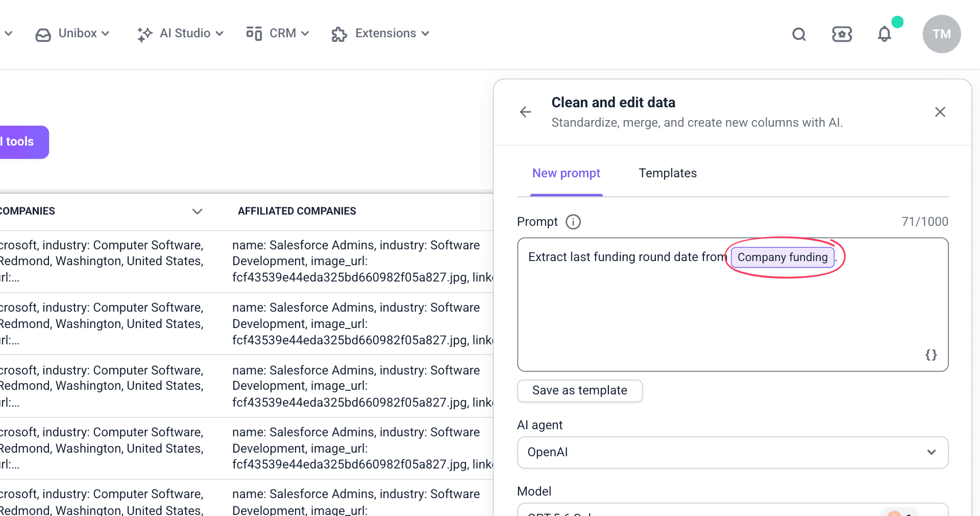The height and width of the screenshot is (516, 980).
Task: Click the Extensions puzzle icon
Action: 339,34
